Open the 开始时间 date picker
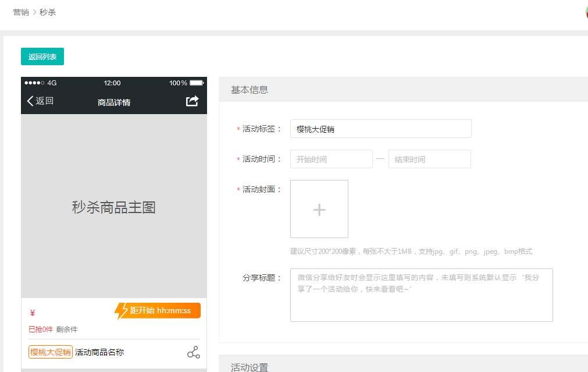 coord(331,160)
